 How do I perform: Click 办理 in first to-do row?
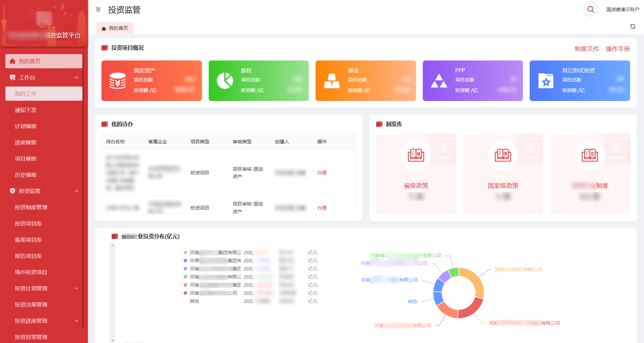[x=322, y=173]
